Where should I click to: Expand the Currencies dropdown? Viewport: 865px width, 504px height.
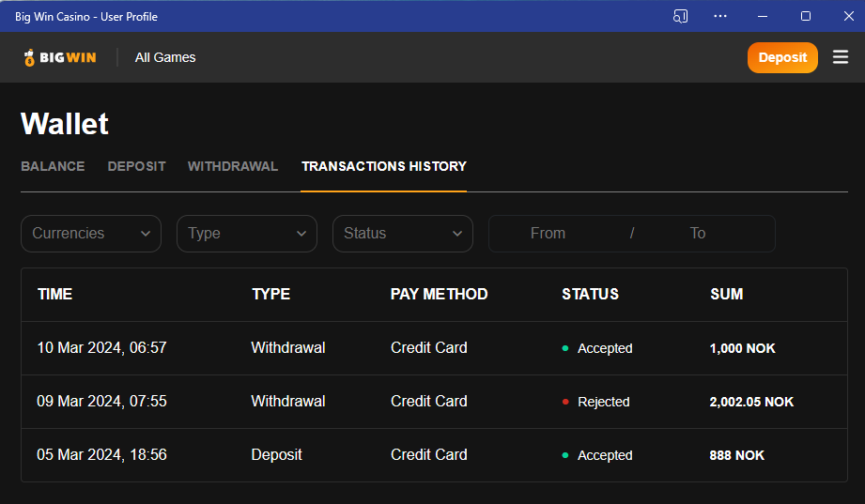point(91,234)
